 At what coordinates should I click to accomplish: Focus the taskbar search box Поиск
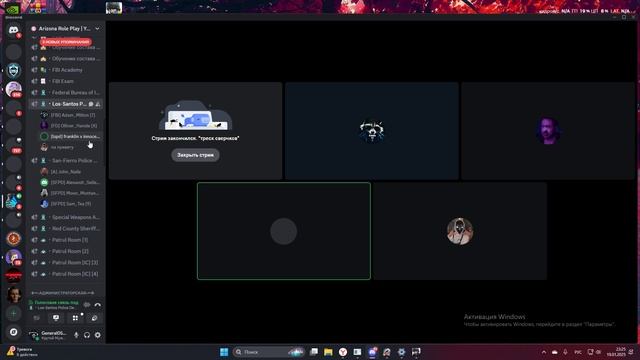(x=268, y=352)
